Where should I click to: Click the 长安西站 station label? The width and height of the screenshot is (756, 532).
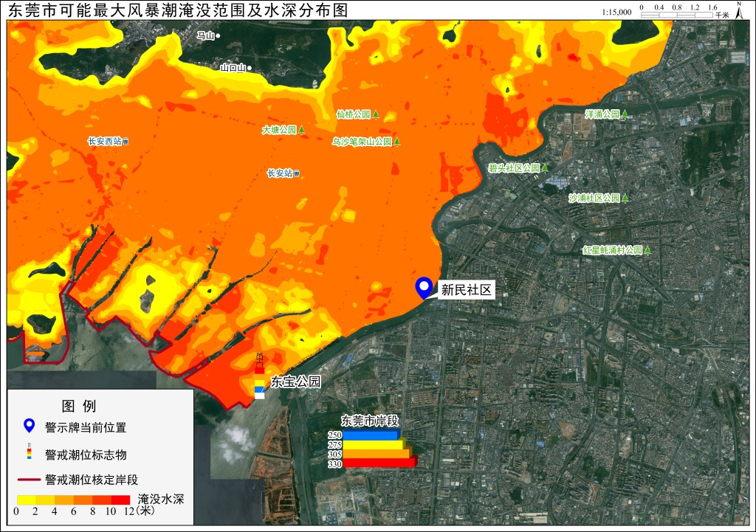coord(105,141)
